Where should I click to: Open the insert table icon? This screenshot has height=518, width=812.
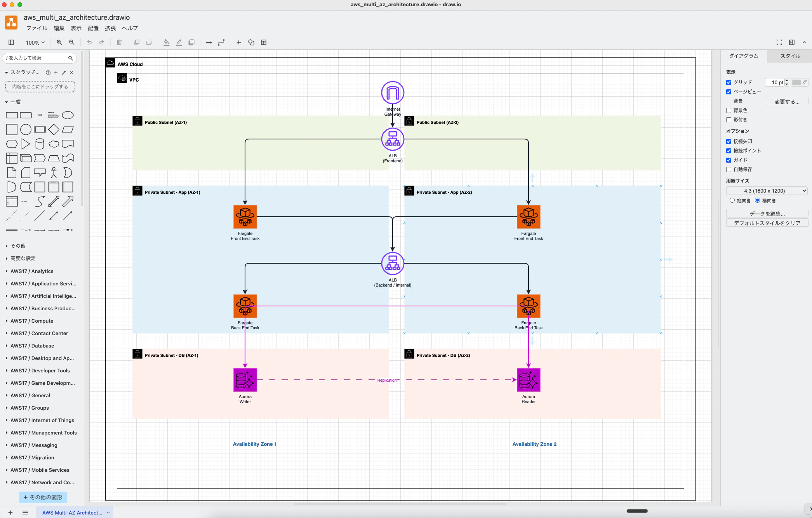264,42
